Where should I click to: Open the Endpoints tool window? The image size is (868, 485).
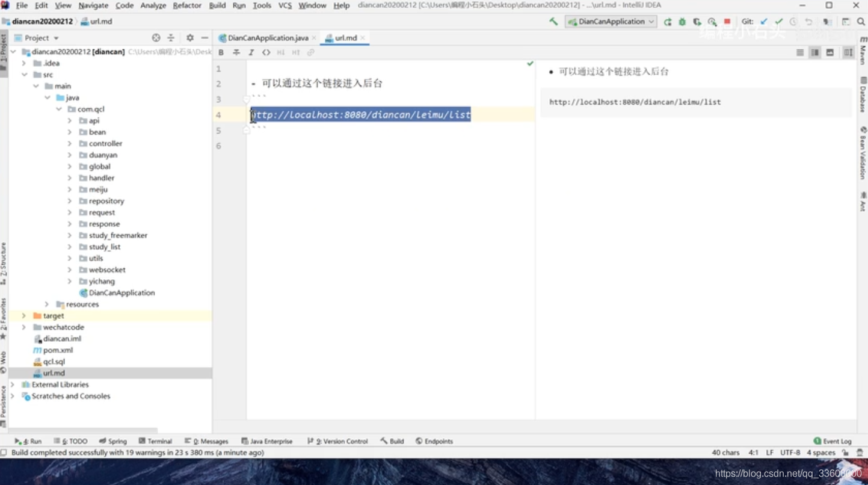click(434, 441)
